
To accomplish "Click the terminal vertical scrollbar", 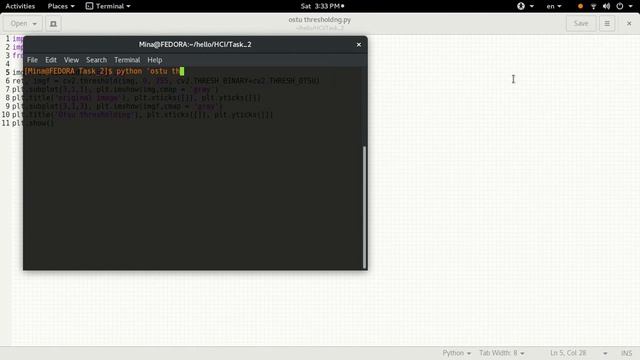I will [x=364, y=207].
